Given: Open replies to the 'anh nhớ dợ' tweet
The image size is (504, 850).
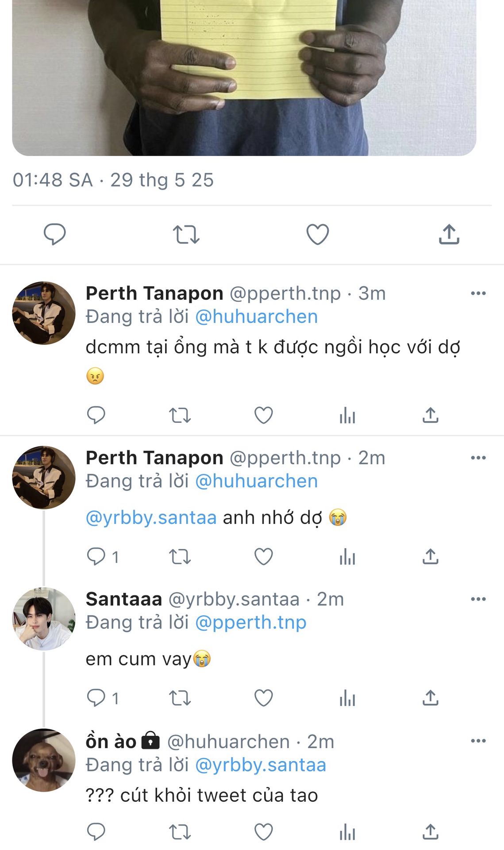Looking at the screenshot, I should pos(96,556).
